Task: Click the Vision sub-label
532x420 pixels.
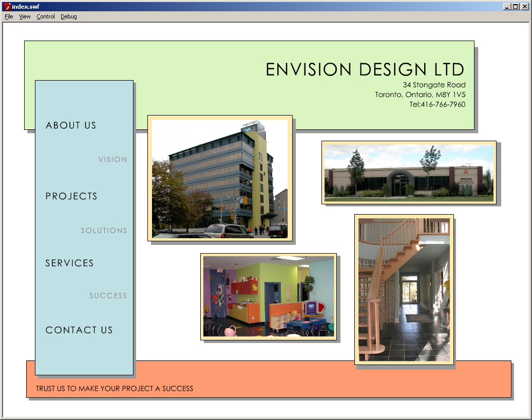Action: tap(112, 160)
